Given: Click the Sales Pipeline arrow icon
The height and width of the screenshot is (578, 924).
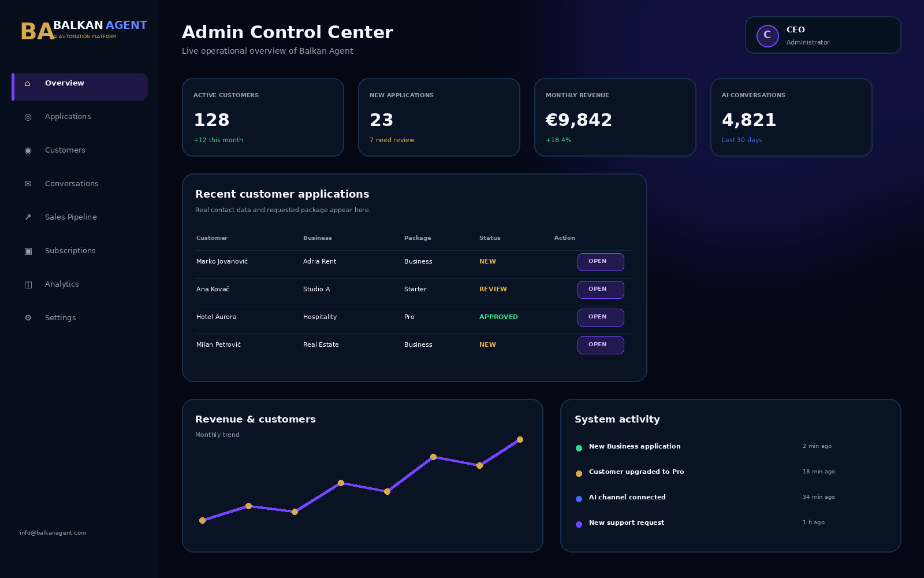Looking at the screenshot, I should pos(28,217).
